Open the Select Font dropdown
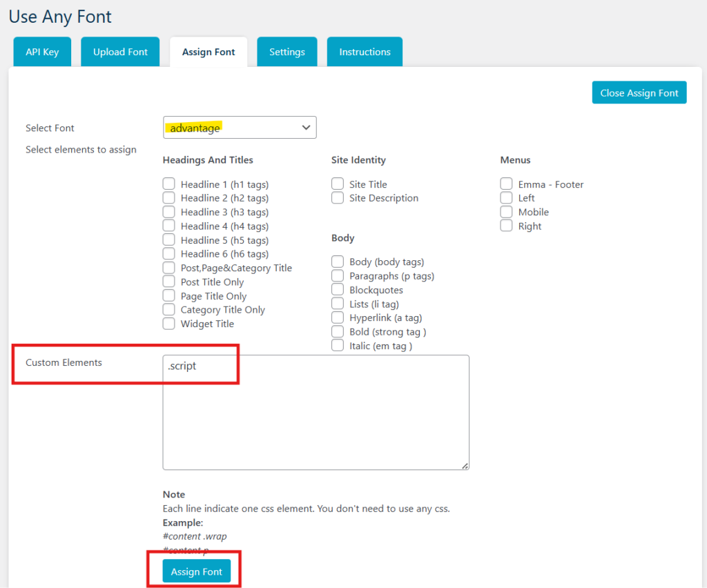This screenshot has width=707, height=588. point(240,128)
